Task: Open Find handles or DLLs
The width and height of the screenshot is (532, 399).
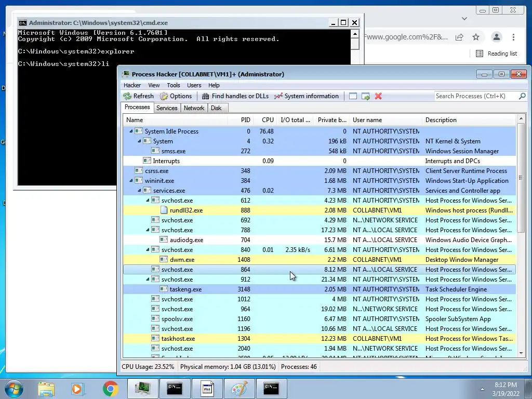Action: [235, 96]
